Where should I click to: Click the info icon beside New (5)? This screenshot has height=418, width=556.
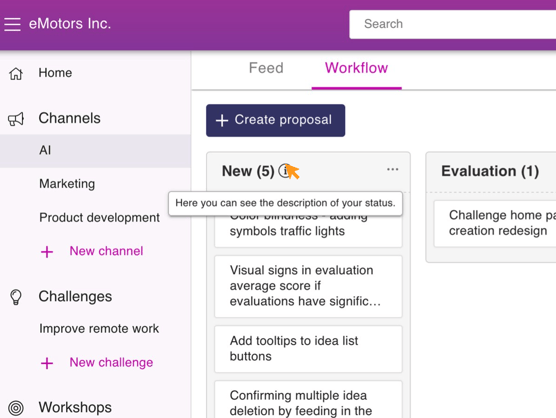pos(284,171)
